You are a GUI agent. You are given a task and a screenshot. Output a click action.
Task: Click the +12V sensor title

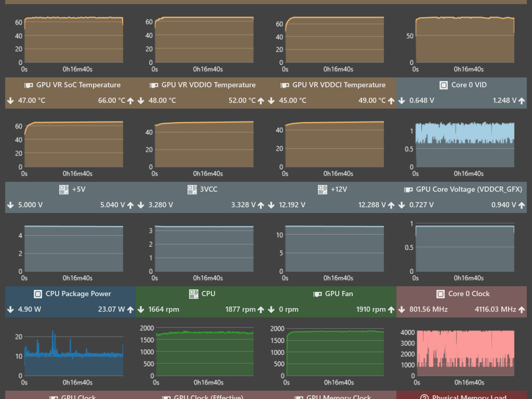(x=339, y=189)
